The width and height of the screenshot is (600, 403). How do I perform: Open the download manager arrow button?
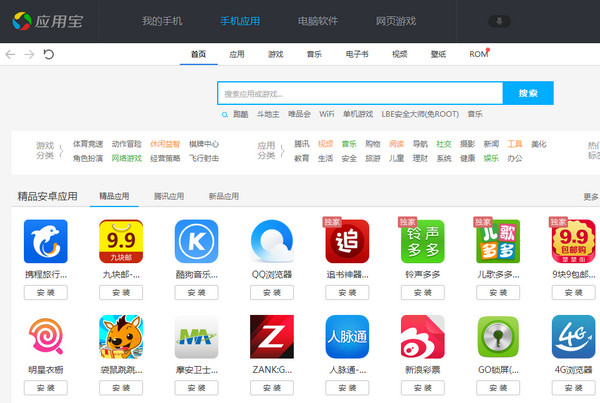(x=499, y=21)
